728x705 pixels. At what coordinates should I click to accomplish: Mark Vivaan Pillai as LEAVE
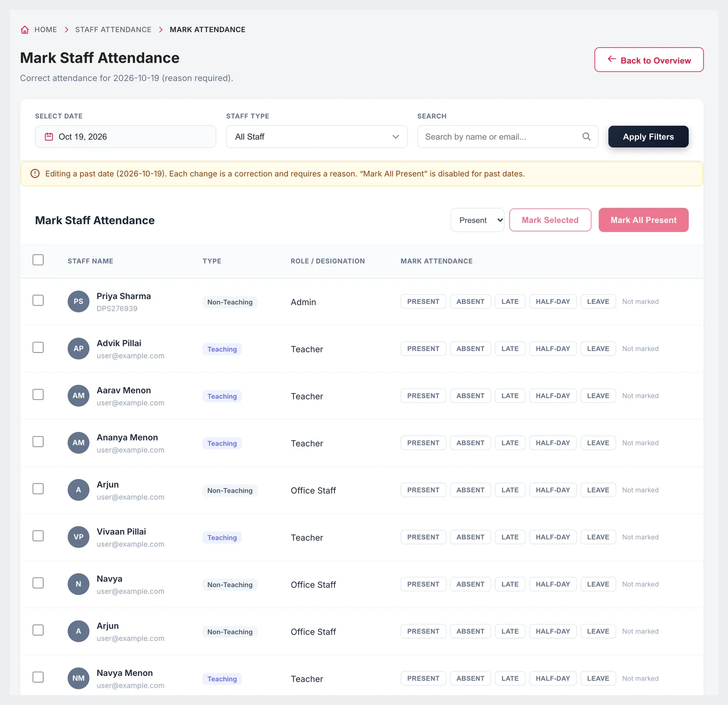[598, 537]
